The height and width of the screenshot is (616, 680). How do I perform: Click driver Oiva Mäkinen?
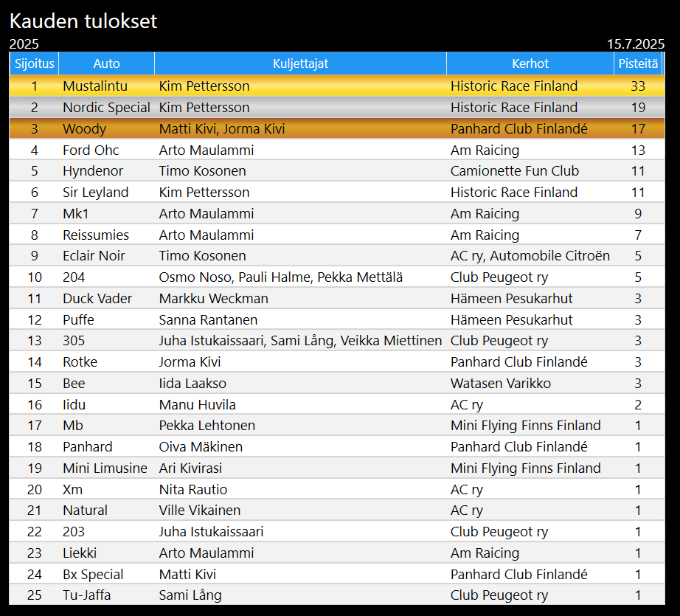point(201,446)
